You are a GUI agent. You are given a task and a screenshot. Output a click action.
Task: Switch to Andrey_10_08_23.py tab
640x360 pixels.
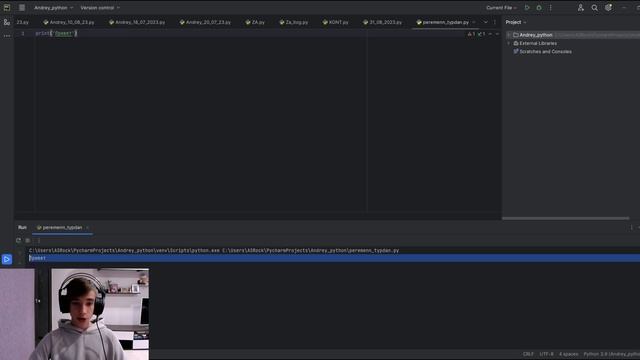coord(69,22)
